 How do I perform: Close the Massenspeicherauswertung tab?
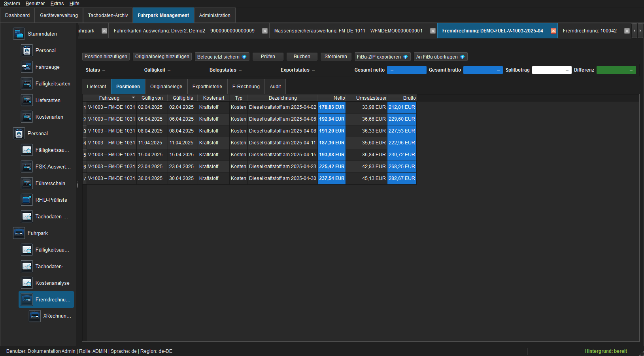pos(433,31)
